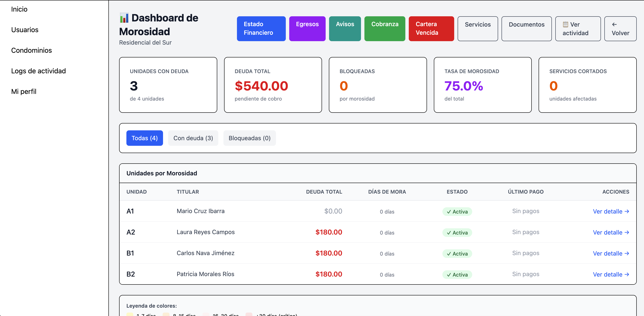Click the arrow icon beside Ver detalle for B2
The width and height of the screenshot is (644, 316).
pyautogui.click(x=627, y=274)
